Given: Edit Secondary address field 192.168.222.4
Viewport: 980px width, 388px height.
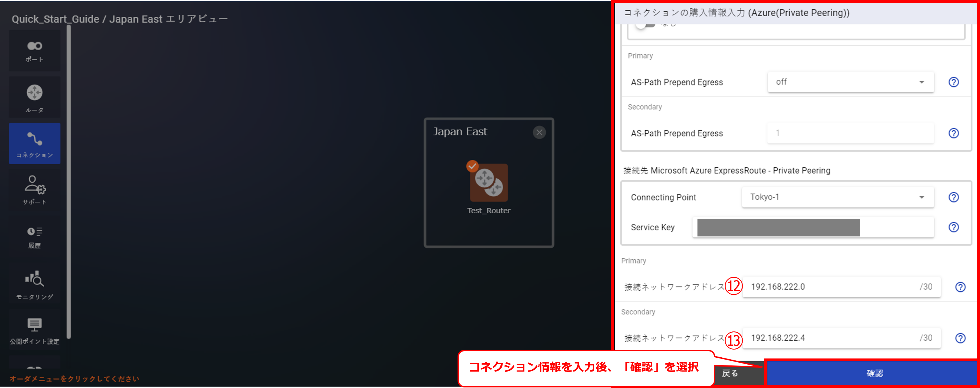Looking at the screenshot, I should point(842,338).
